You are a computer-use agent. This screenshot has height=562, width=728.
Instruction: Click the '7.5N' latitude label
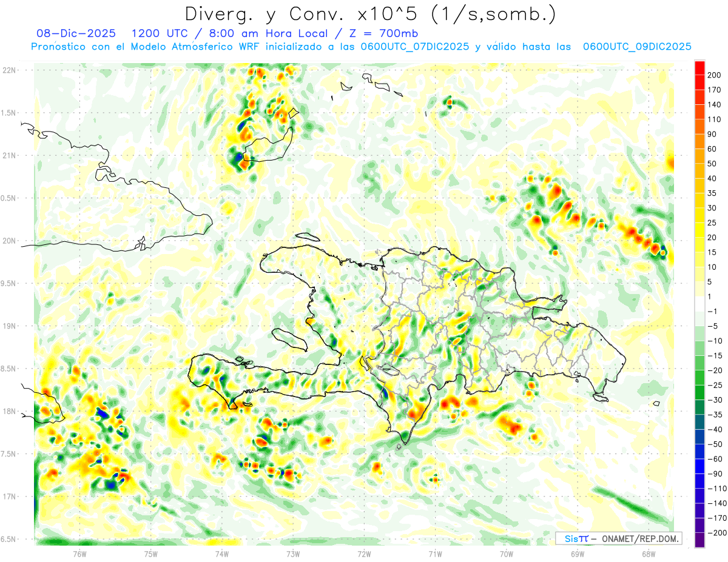pos(8,453)
